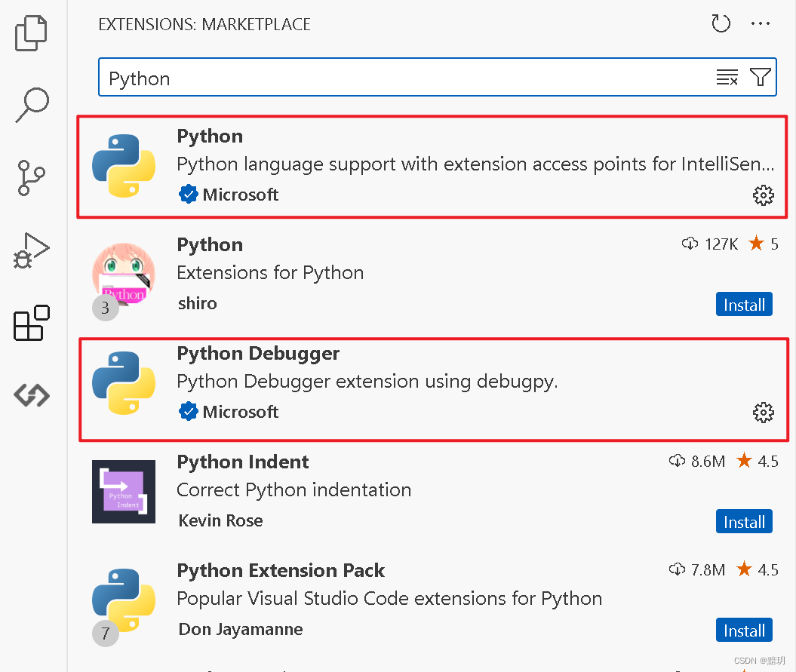Install the shiro Python extension

tap(744, 304)
